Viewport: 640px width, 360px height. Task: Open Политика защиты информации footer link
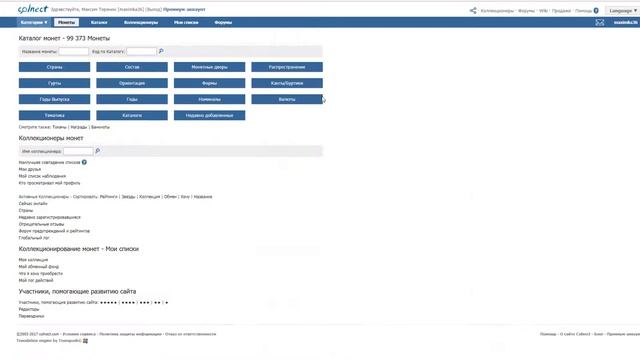[131, 334]
